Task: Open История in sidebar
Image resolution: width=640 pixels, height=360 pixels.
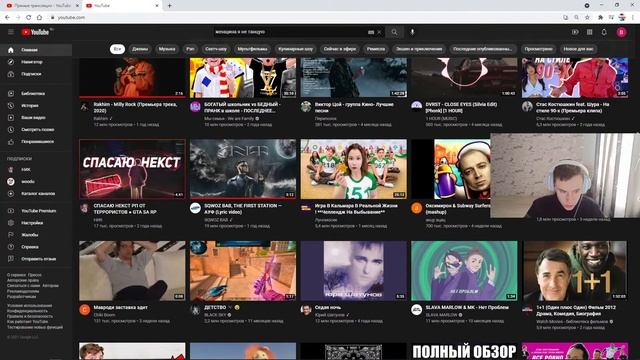Action: tap(36, 105)
